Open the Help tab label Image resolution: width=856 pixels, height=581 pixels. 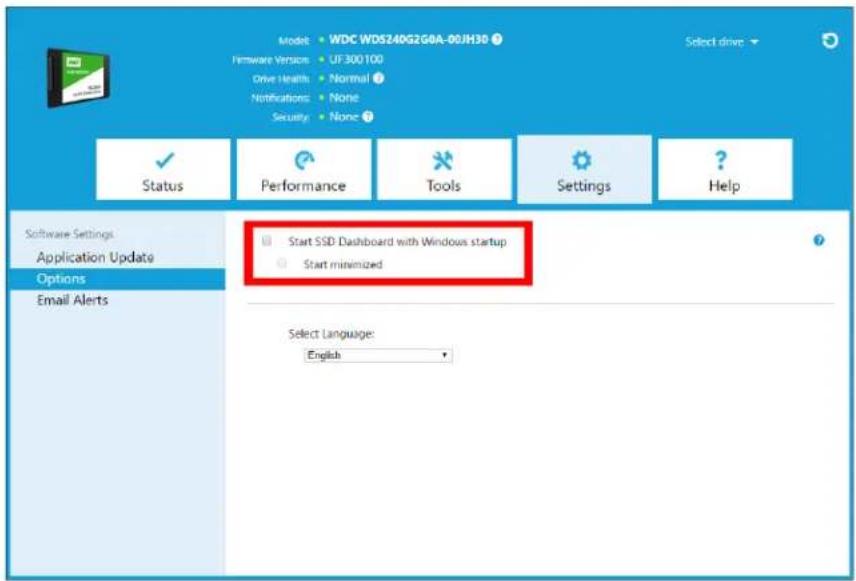pyautogui.click(x=724, y=186)
